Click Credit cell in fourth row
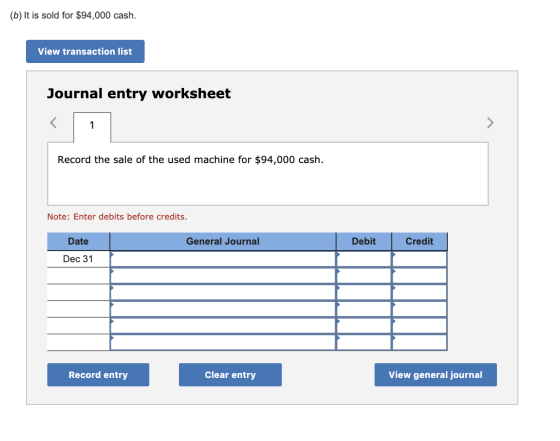Screen dimensions: 560x441 point(419,309)
